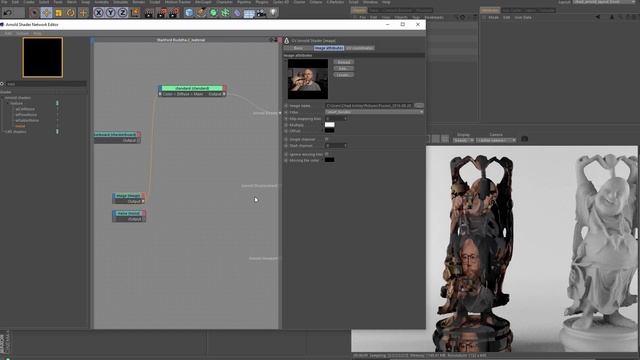Image resolution: width=640 pixels, height=360 pixels.
Task: Toggle the Z axis lock
Action: [122, 13]
